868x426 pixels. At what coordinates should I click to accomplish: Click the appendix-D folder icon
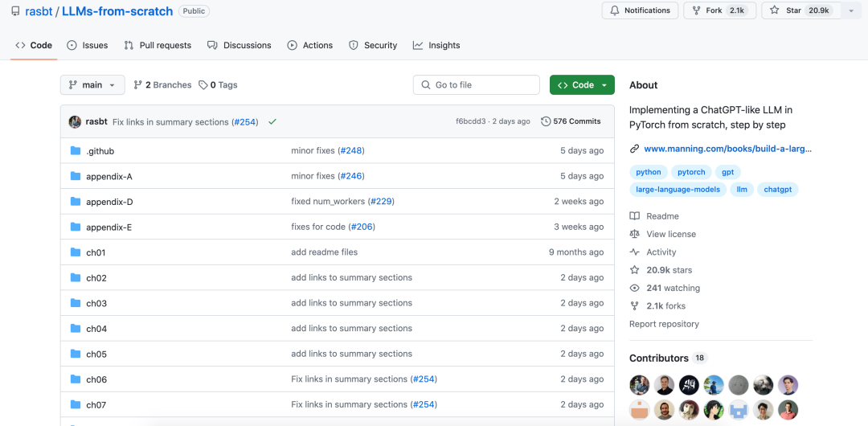[76, 202]
